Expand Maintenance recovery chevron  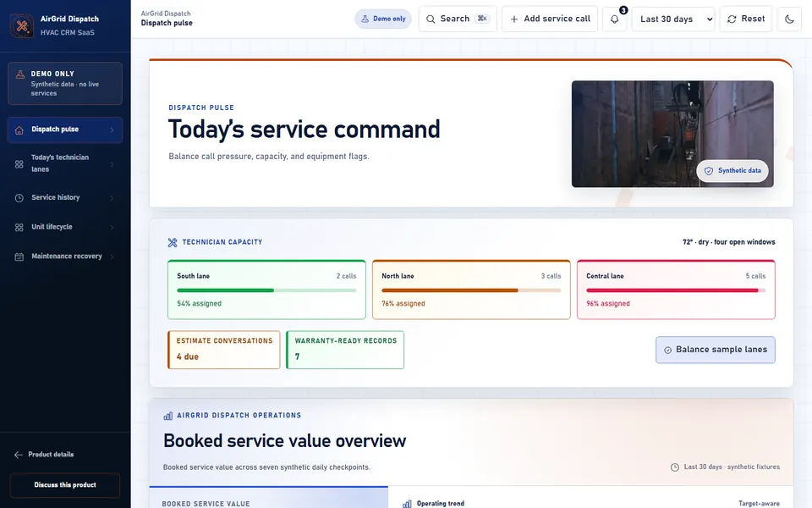coord(112,257)
